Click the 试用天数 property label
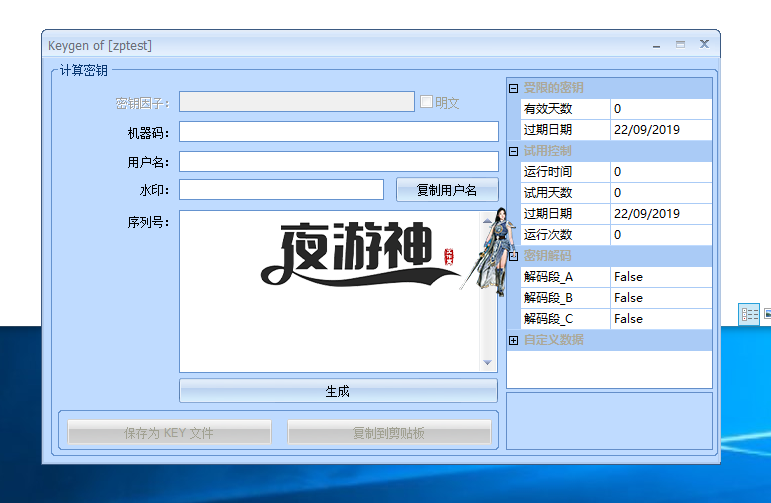Screen dimensions: 771x503 point(548,193)
